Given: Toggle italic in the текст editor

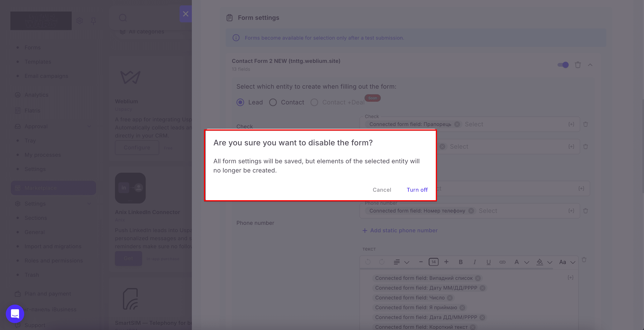Looking at the screenshot, I should click(474, 262).
